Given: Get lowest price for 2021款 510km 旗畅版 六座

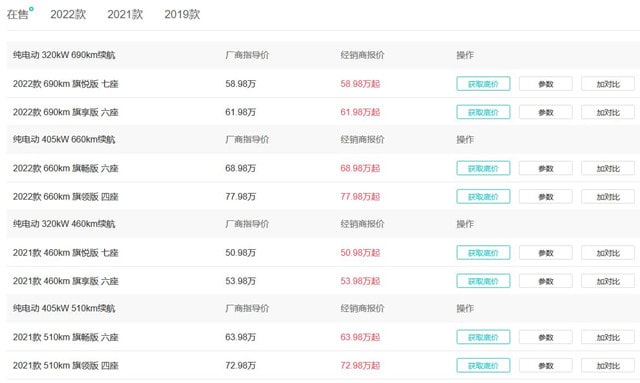Looking at the screenshot, I should [x=483, y=337].
